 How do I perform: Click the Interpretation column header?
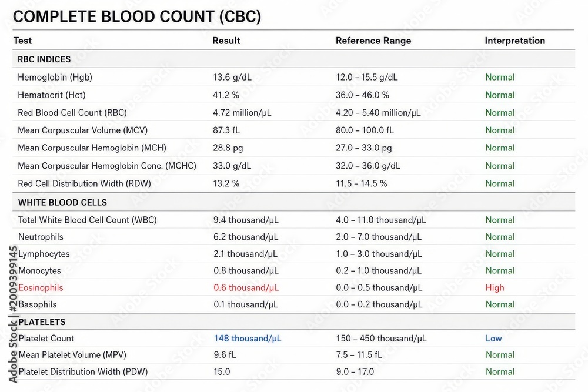(x=515, y=41)
